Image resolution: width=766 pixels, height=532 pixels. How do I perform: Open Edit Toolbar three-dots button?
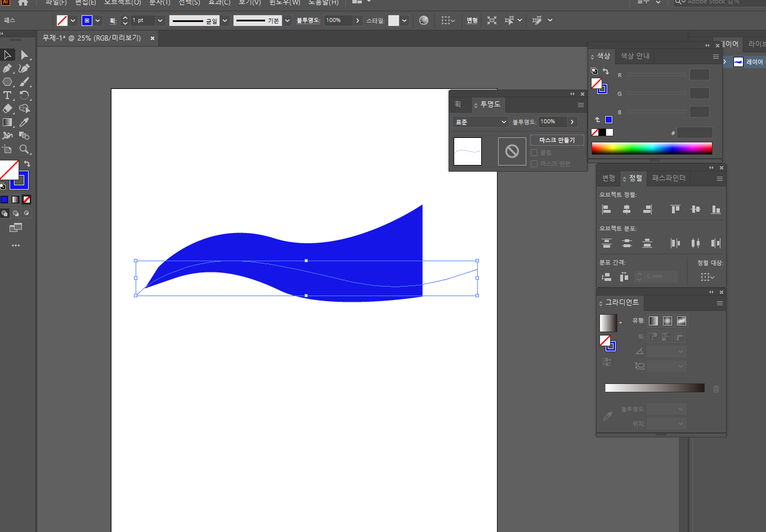click(16, 245)
